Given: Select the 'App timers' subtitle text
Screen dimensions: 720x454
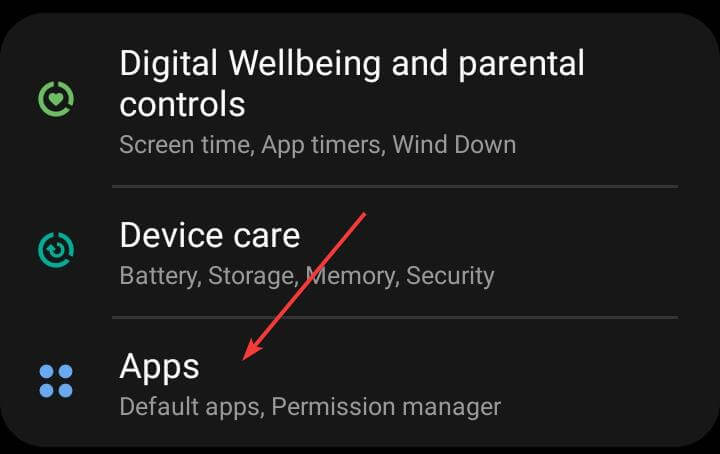Looking at the screenshot, I should 322,145.
